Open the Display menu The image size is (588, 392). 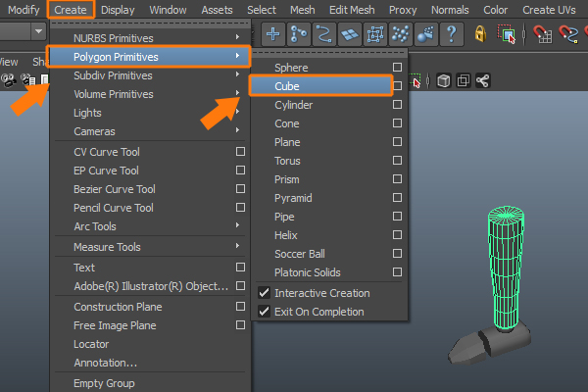pyautogui.click(x=118, y=10)
